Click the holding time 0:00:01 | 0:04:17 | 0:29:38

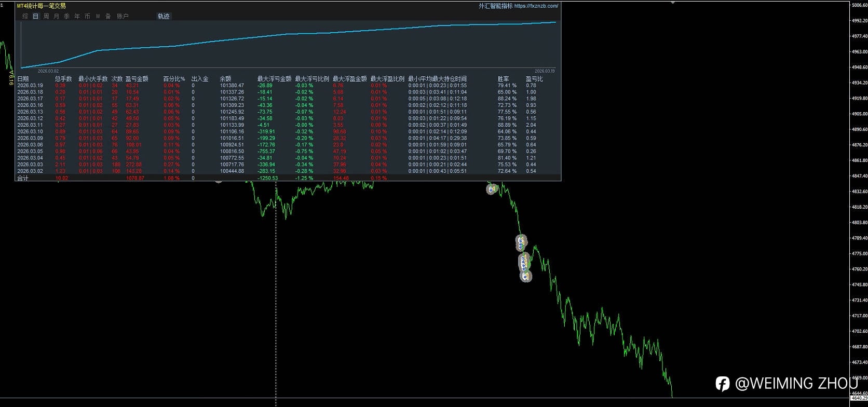coord(437,138)
